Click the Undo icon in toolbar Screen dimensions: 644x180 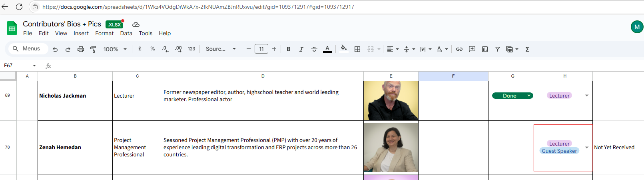coord(55,49)
